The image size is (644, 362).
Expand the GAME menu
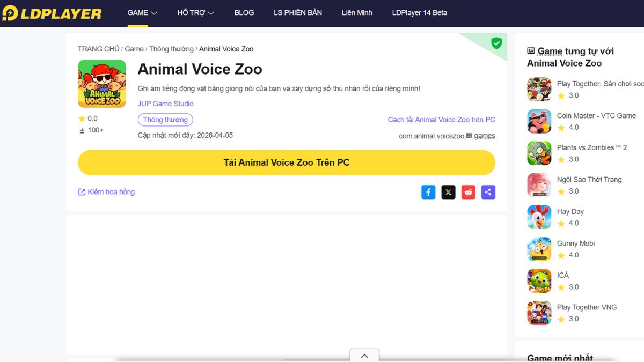point(142,13)
